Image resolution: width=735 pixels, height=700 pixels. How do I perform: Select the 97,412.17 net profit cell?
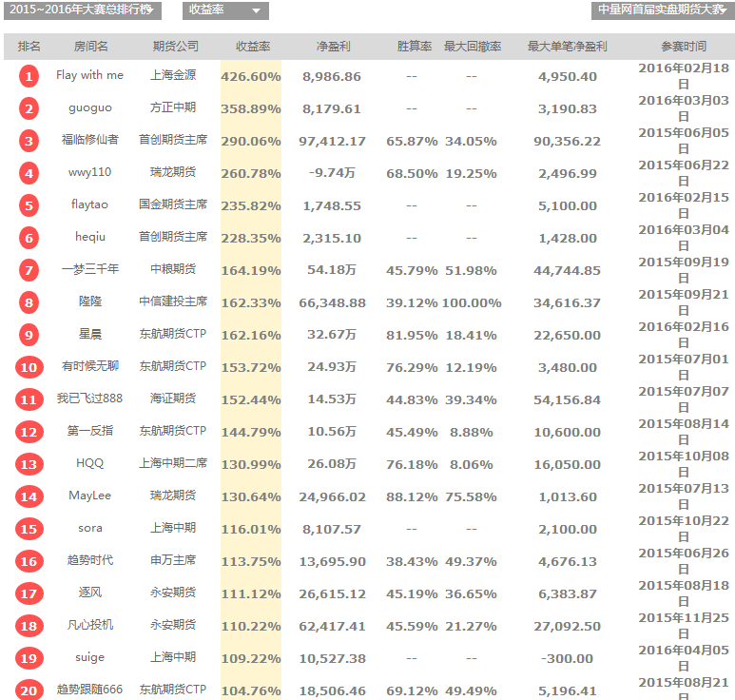(x=332, y=141)
